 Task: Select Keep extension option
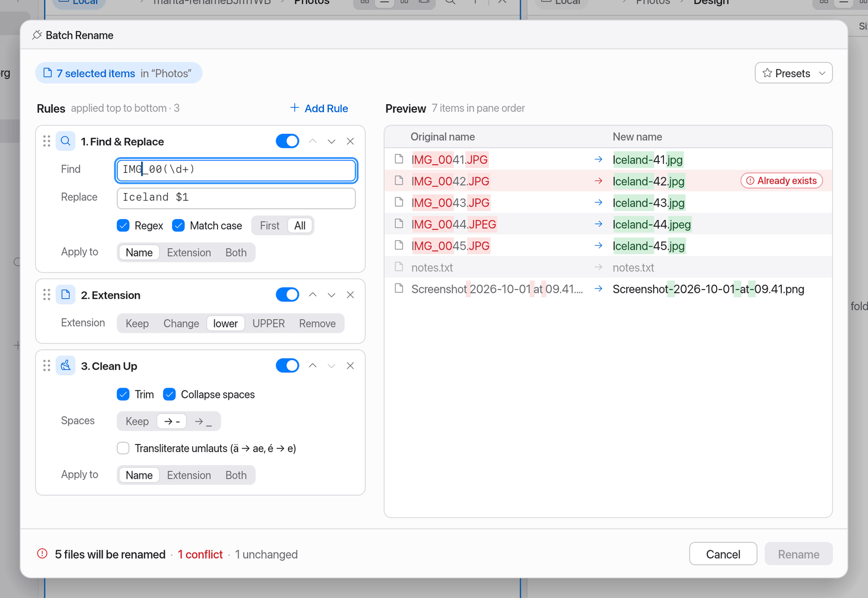137,324
